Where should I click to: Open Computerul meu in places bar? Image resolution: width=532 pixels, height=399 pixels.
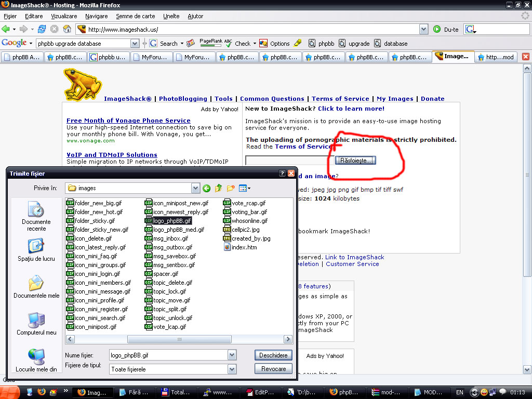click(x=36, y=324)
